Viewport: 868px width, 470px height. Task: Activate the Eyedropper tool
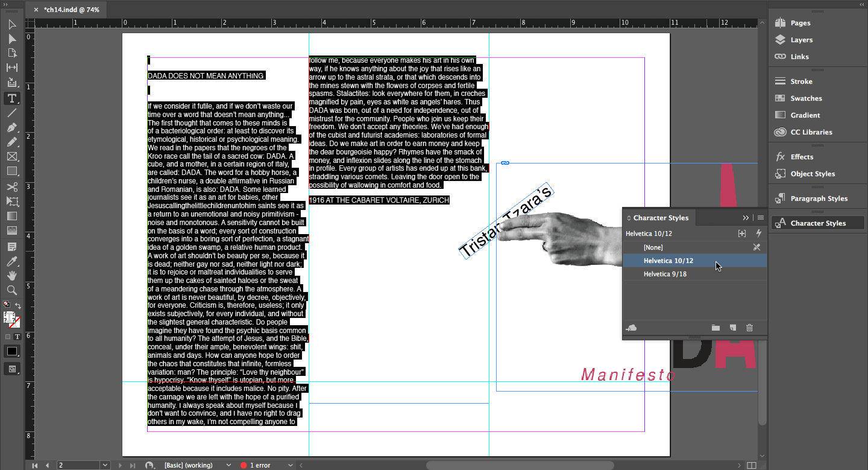click(11, 261)
